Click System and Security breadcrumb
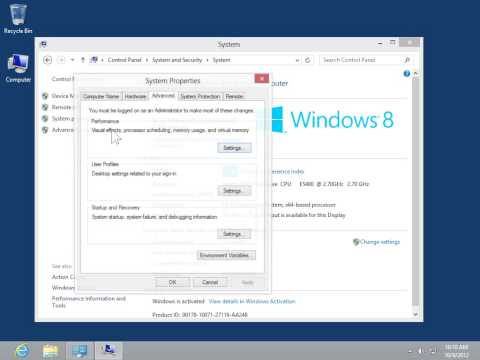480x360 pixels. coord(177,60)
